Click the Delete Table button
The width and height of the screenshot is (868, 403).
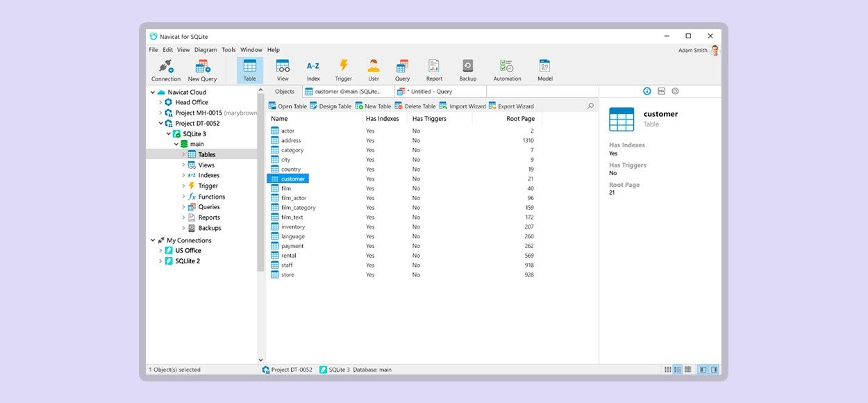415,106
